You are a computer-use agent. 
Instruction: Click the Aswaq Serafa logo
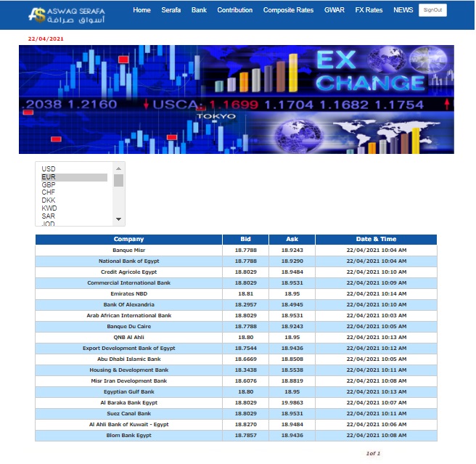click(67, 15)
